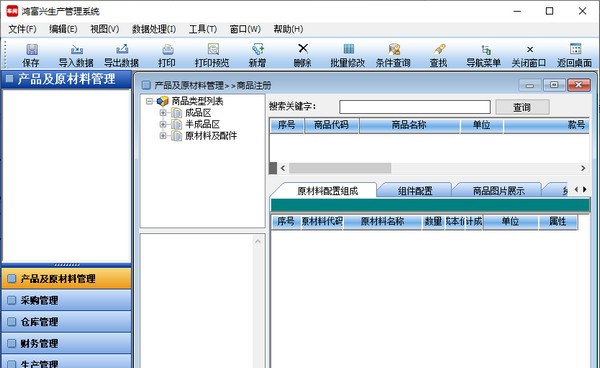Click the 导入数据 import icon
Screen dimensions: 600x368
77,49
